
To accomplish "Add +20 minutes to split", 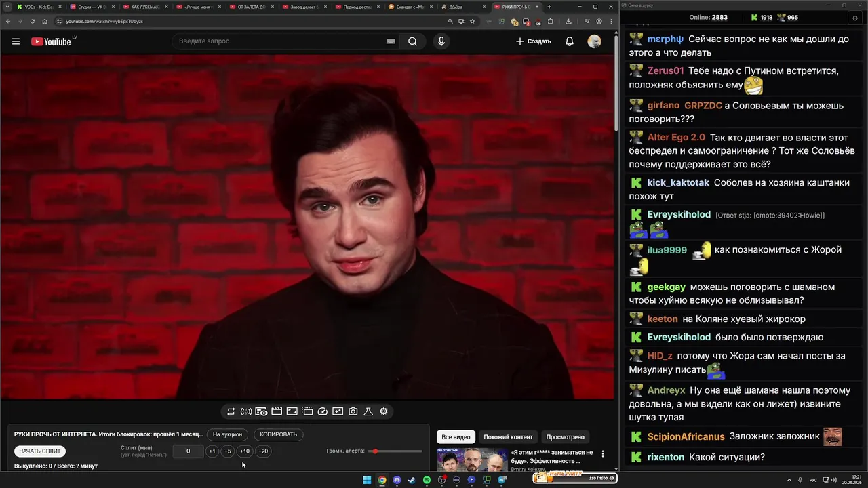I will point(263,451).
